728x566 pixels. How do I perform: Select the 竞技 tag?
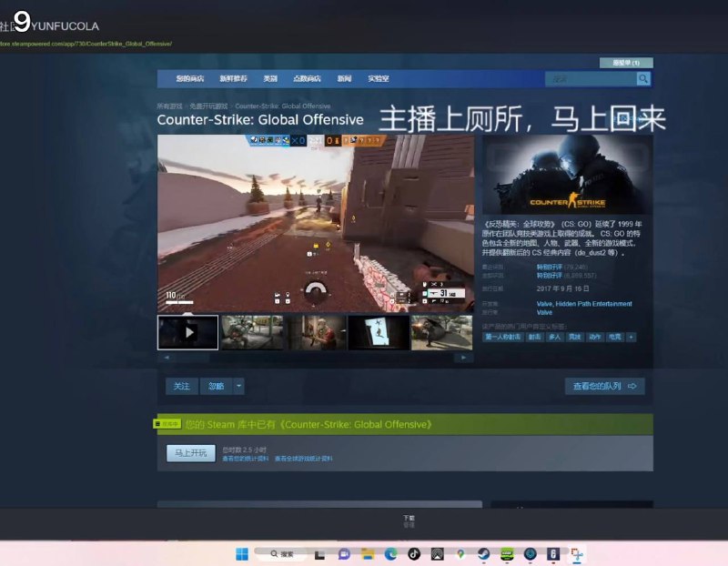tap(575, 337)
